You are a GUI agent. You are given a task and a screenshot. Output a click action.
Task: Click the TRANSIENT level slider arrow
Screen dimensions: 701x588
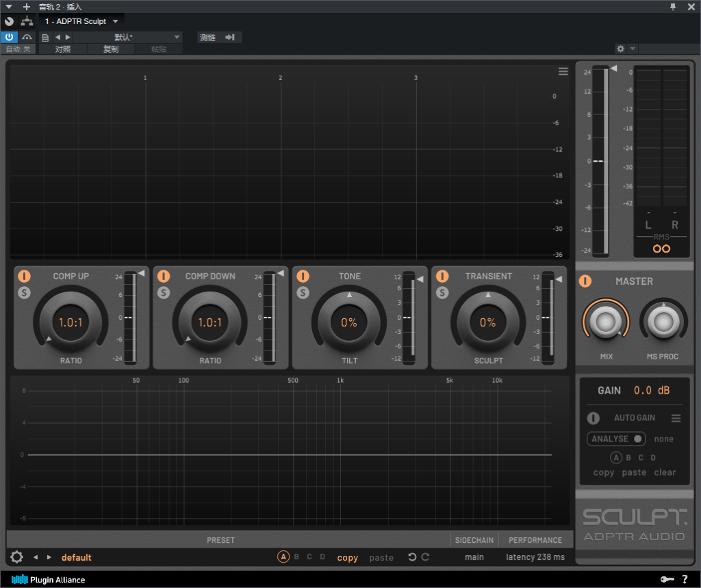[x=559, y=279]
